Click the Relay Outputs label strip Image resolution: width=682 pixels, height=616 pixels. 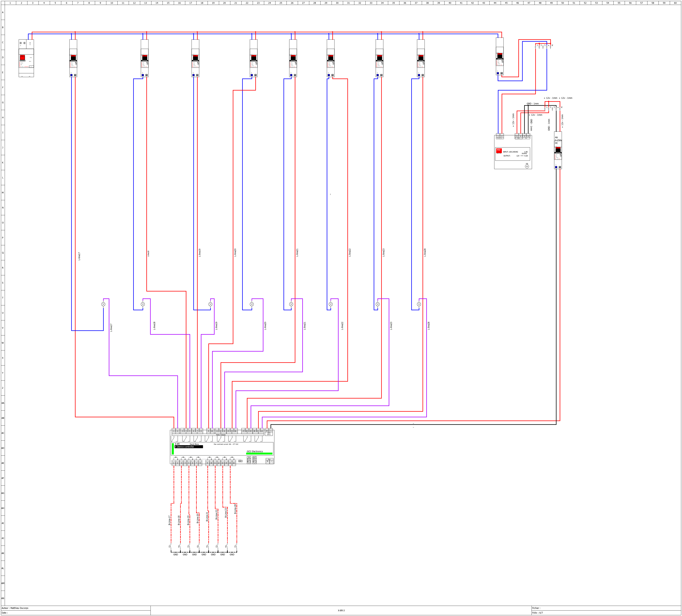(221, 435)
